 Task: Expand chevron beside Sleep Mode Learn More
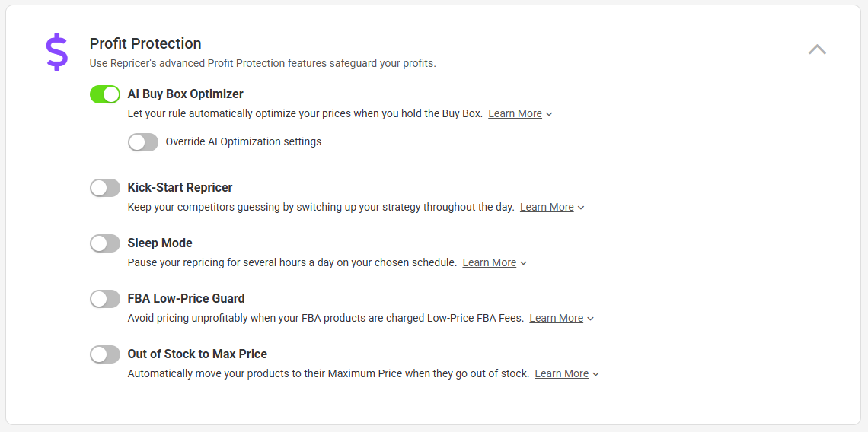tap(524, 264)
